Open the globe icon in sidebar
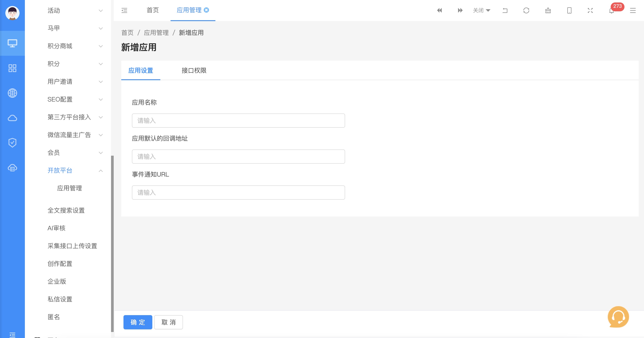 [x=12, y=93]
